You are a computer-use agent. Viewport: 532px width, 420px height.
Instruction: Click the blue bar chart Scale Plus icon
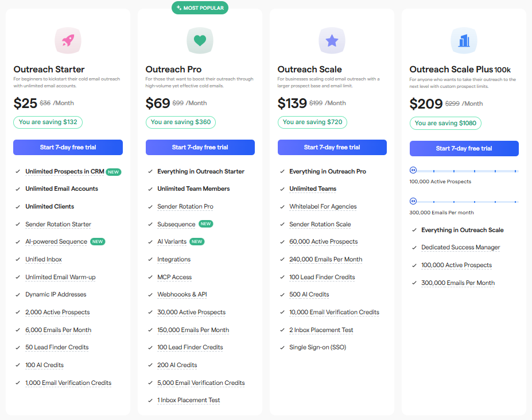click(464, 41)
